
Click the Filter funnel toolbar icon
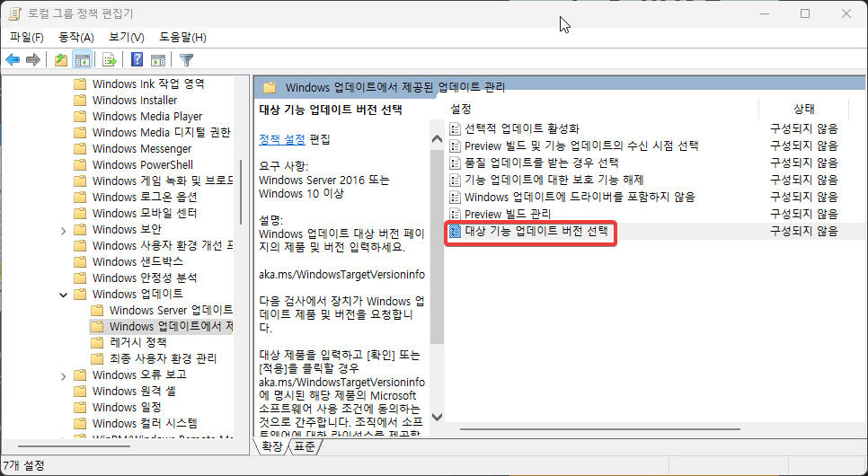pos(187,60)
